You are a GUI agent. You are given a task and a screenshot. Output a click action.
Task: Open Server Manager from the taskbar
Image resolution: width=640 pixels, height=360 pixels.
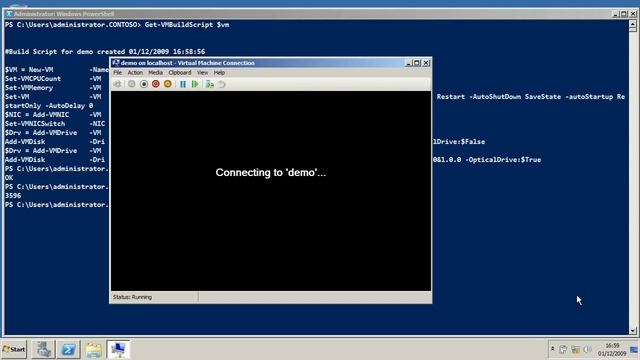coord(43,349)
